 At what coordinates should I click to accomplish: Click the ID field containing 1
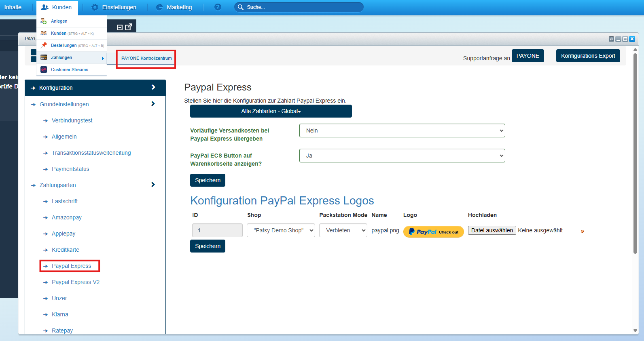(x=217, y=230)
